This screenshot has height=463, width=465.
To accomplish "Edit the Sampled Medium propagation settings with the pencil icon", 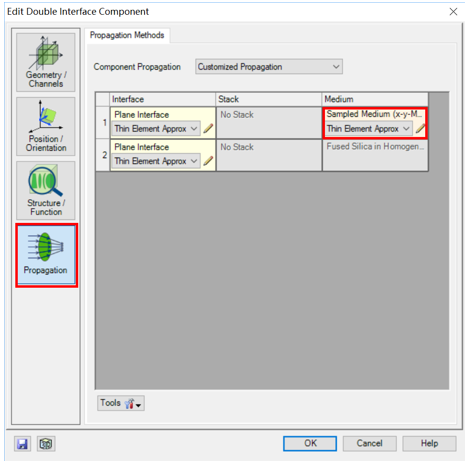I will coord(420,128).
